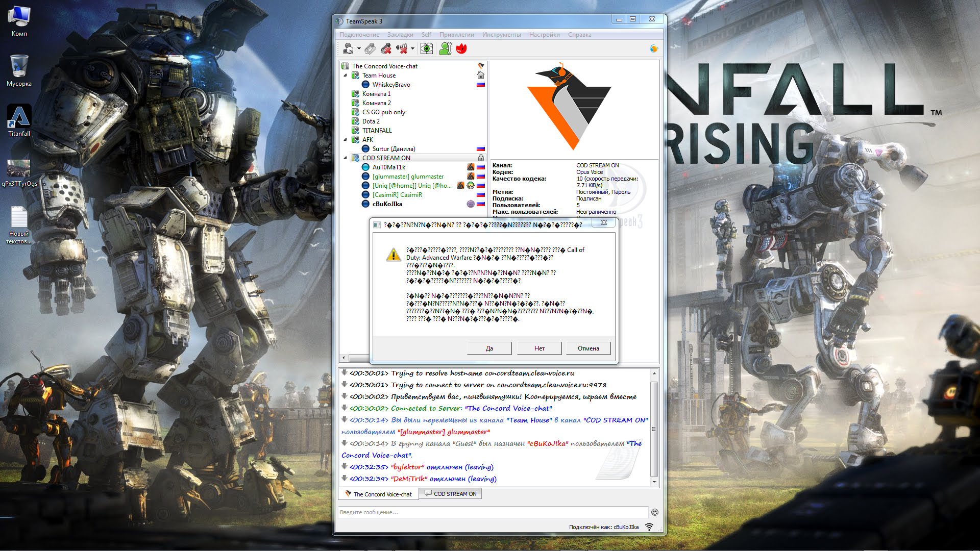Select user Surtur (Данила)

(394, 149)
